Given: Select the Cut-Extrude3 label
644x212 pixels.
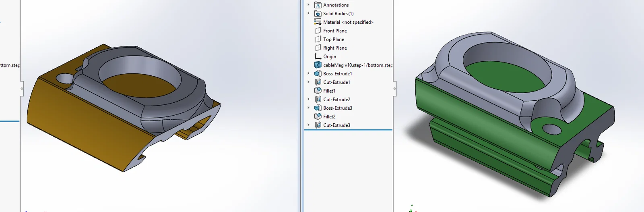Looking at the screenshot, I should [337, 125].
